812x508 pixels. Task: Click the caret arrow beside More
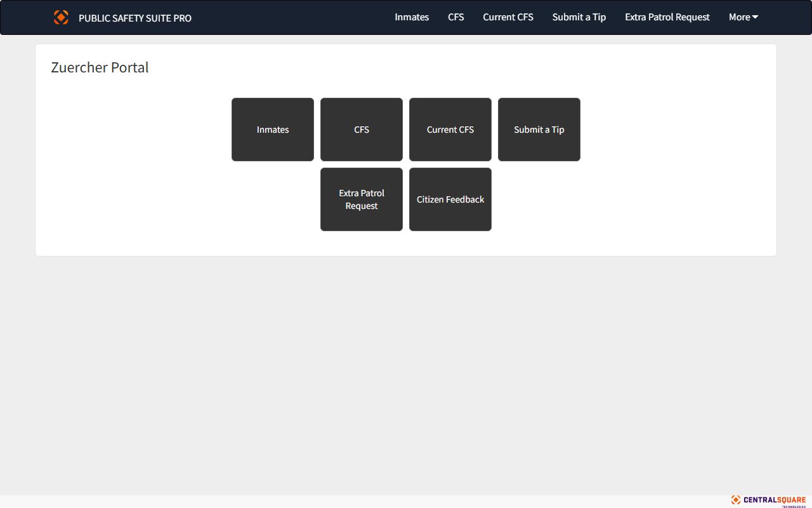(755, 17)
